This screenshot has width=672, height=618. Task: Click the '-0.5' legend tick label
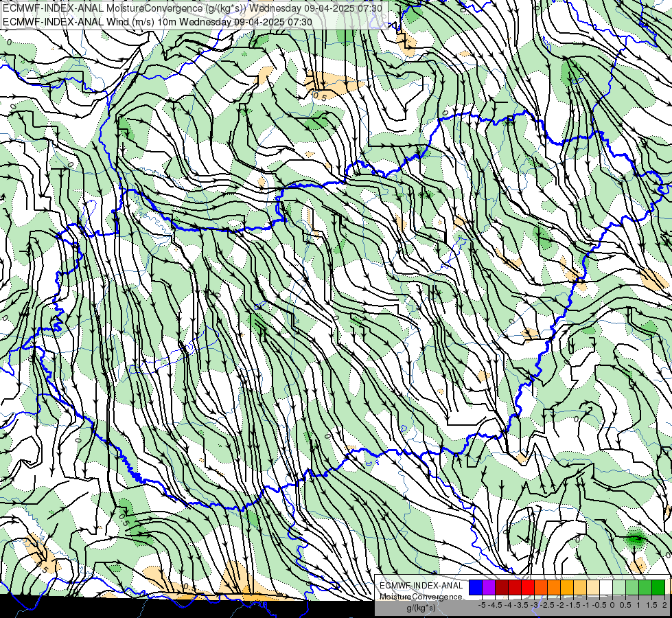[599, 605]
